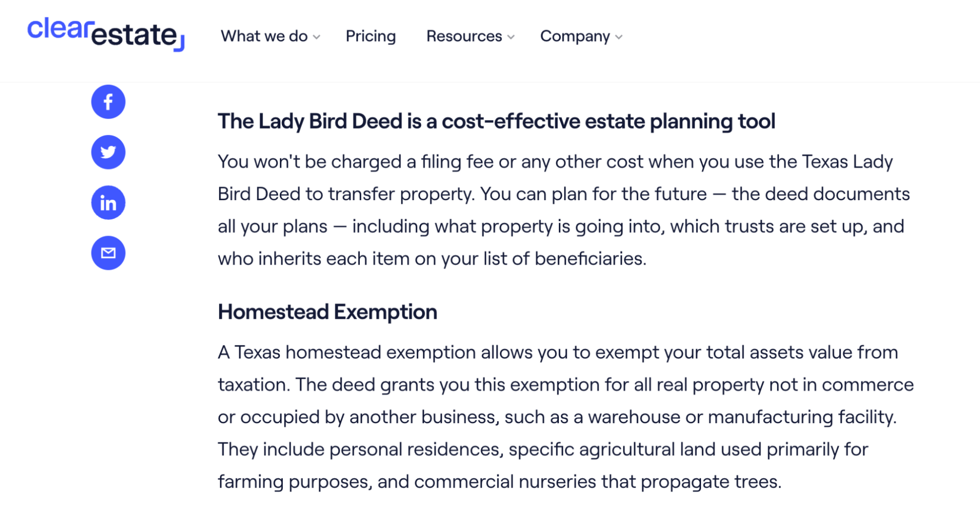
Task: Expand the Company dropdown chevron
Action: click(x=618, y=37)
